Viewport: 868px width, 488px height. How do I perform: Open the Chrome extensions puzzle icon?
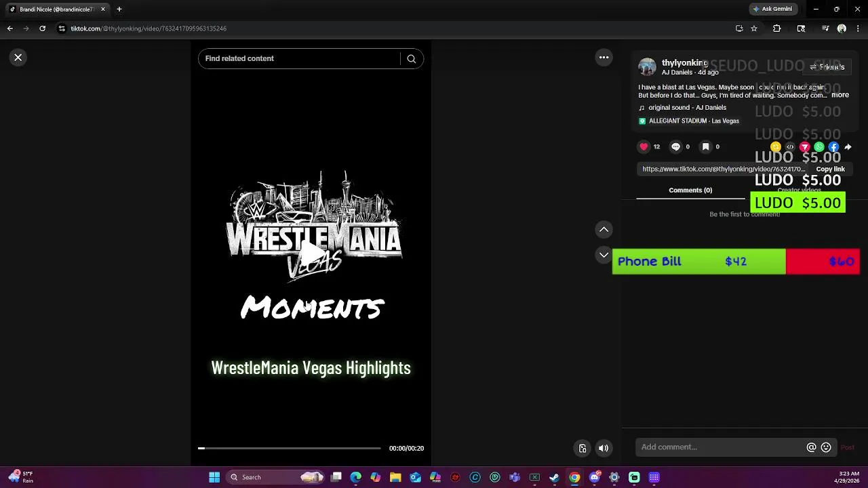click(777, 28)
